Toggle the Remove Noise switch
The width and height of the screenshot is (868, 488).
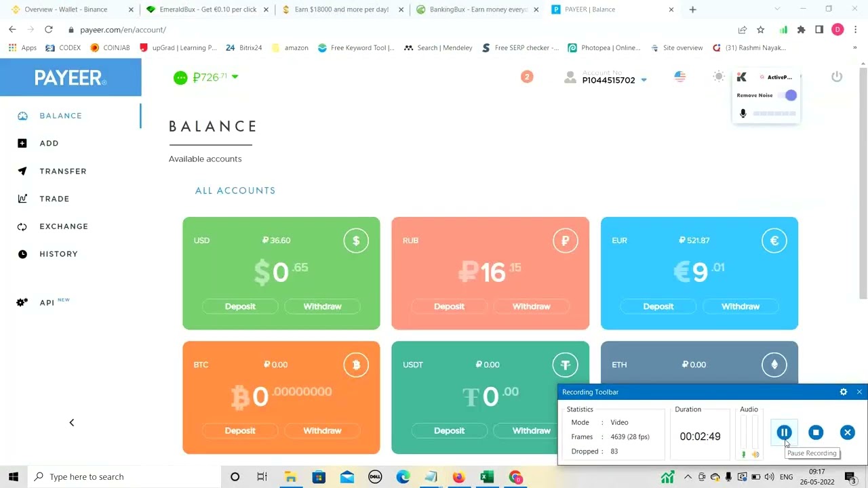pos(788,96)
